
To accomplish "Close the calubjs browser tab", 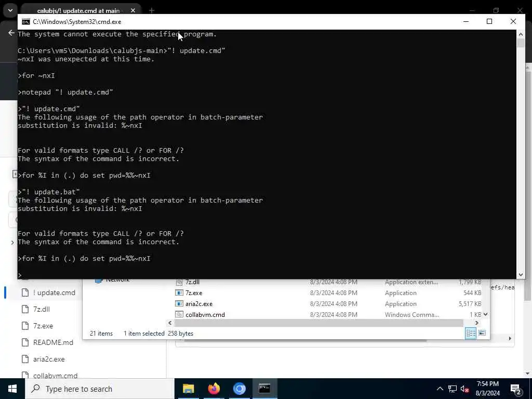I will (x=133, y=10).
